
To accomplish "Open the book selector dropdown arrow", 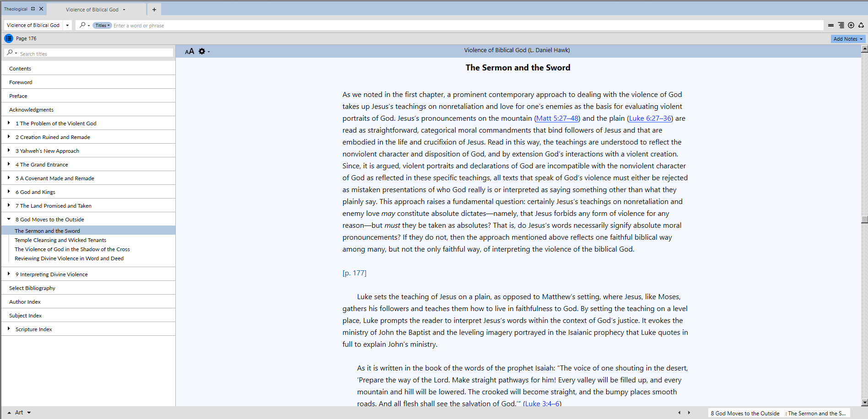I will click(x=67, y=25).
